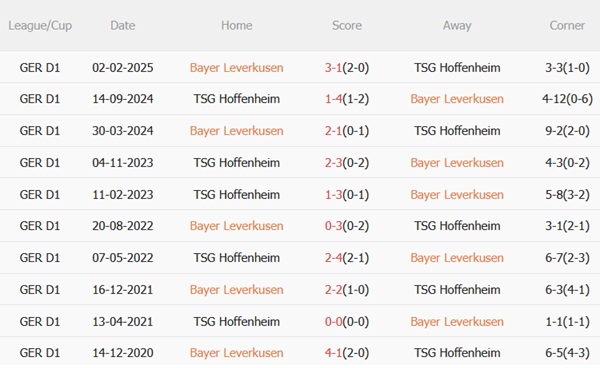Open Bayer Leverkusen home link for 14-12-2020
The image size is (600, 368).
click(236, 353)
